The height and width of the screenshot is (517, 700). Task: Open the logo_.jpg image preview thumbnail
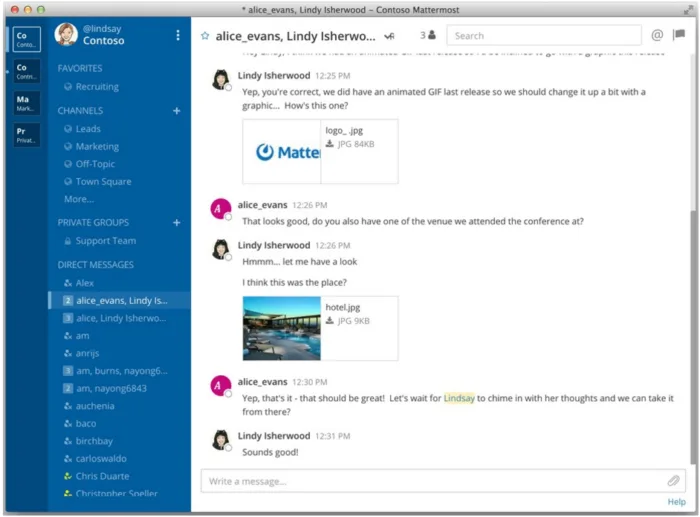click(x=282, y=151)
